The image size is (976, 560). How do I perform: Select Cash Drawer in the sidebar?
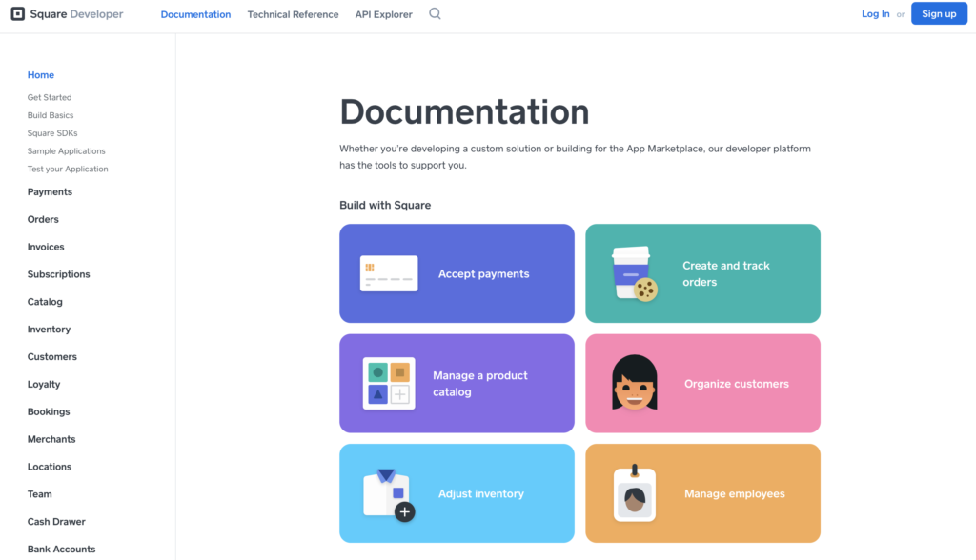click(56, 521)
